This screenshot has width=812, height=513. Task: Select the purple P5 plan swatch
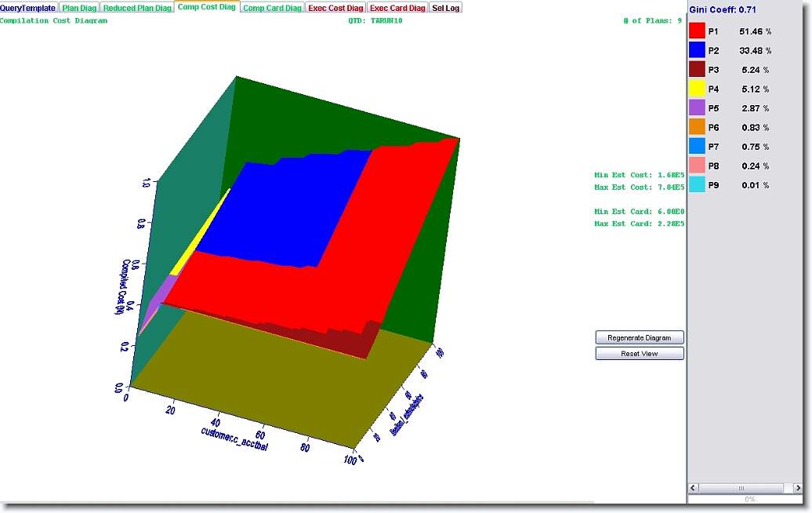697,108
